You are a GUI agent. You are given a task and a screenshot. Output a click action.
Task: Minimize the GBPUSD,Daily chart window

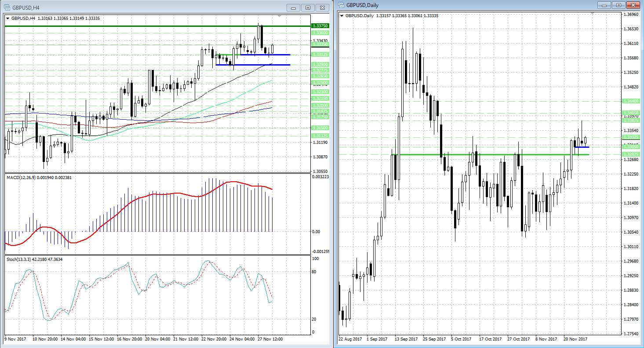coord(604,5)
